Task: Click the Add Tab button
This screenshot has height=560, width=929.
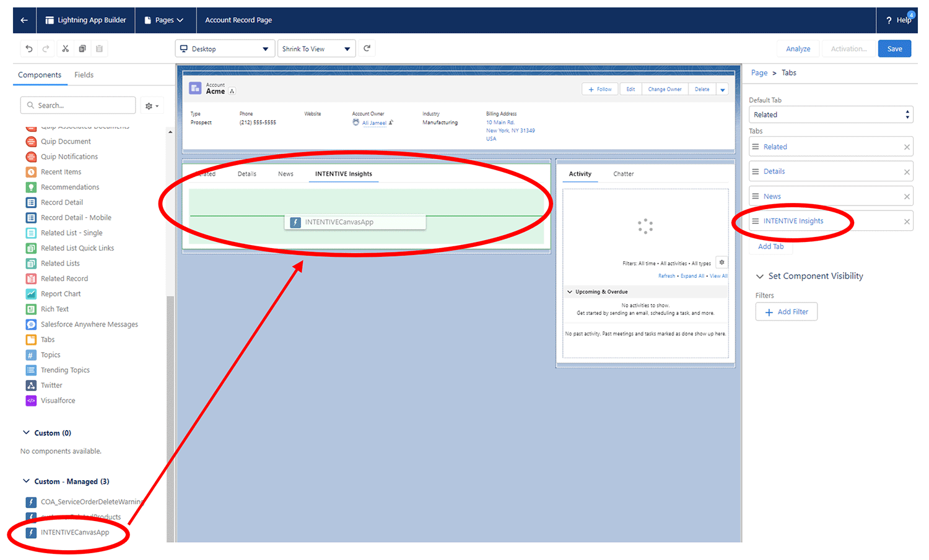Action: pyautogui.click(x=771, y=246)
